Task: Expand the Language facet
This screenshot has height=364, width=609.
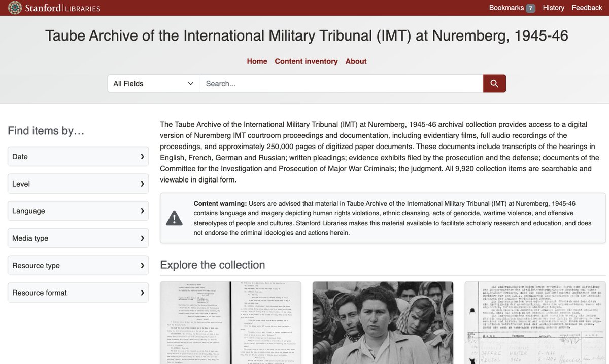Action: (x=78, y=211)
